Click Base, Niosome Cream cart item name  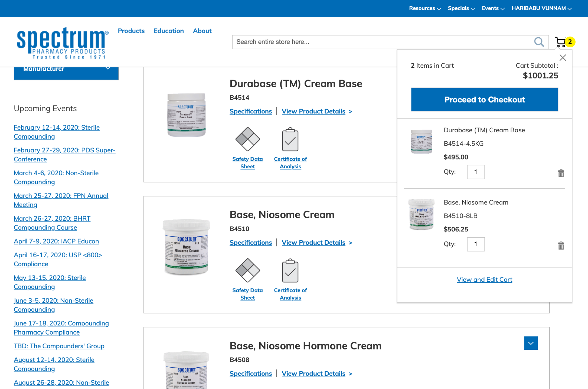[476, 202]
